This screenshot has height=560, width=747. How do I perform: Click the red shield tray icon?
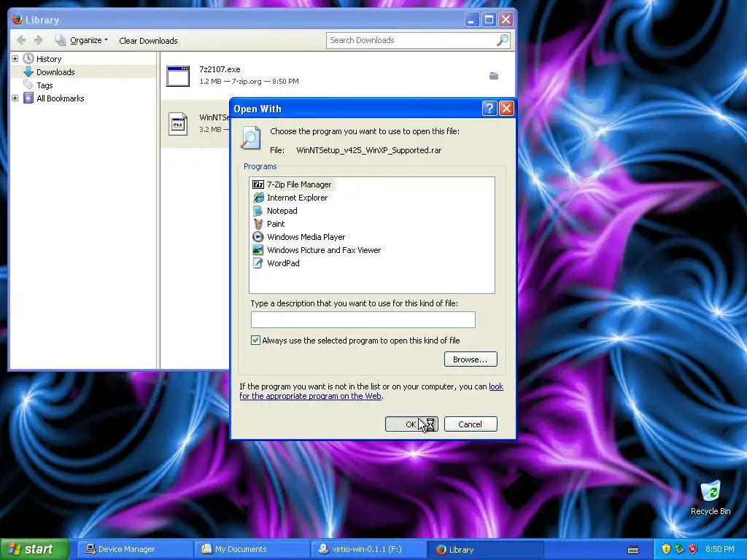[693, 549]
